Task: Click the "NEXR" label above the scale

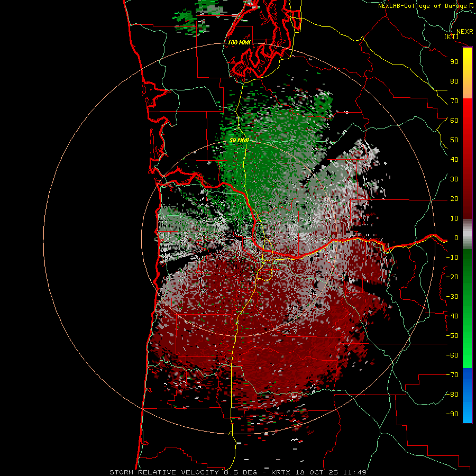Action: point(465,32)
